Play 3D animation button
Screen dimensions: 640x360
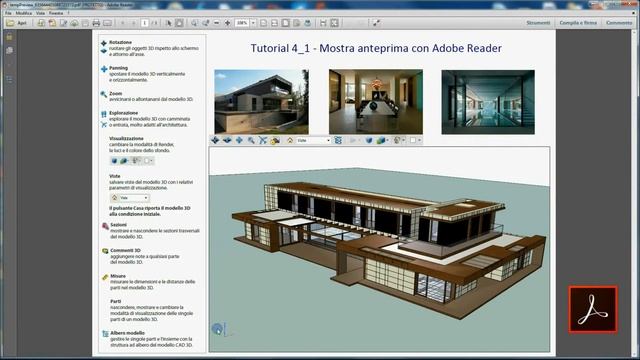coord(353,140)
